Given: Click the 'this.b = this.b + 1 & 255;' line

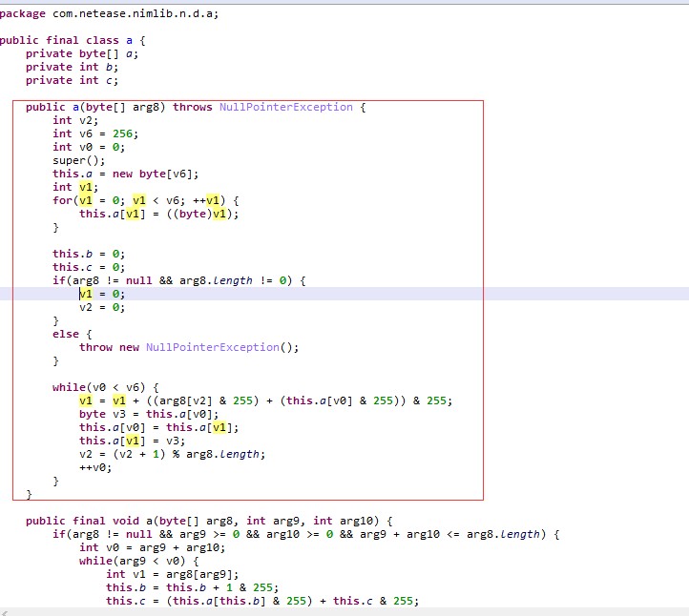Looking at the screenshot, I should [x=193, y=587].
